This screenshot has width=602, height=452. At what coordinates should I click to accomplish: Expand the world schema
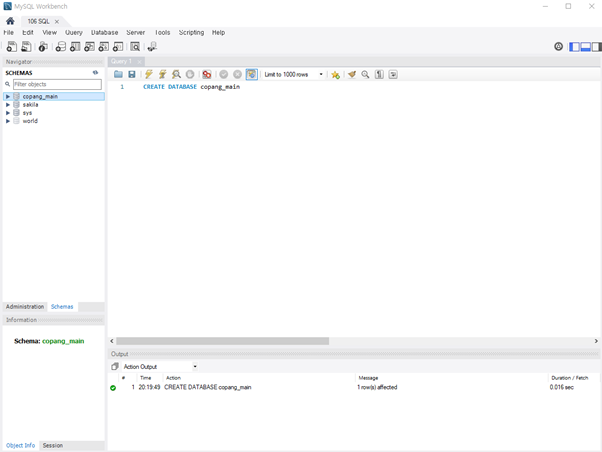(x=8, y=121)
